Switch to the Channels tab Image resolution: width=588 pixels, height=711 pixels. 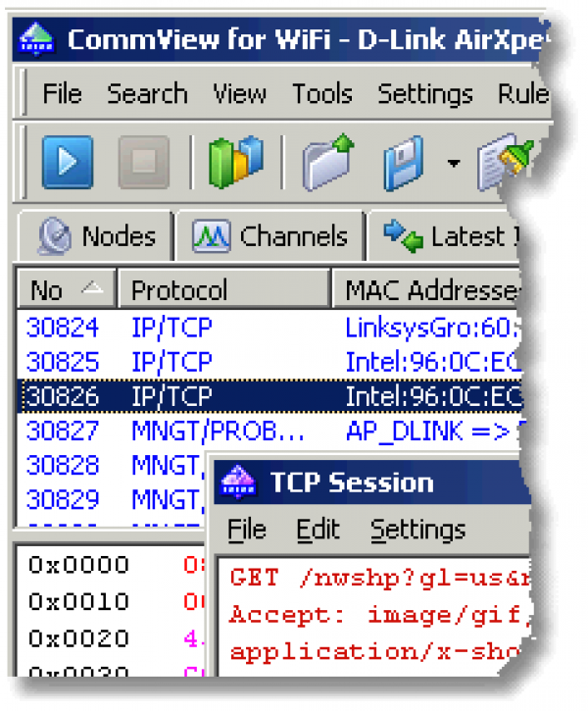coord(270,235)
